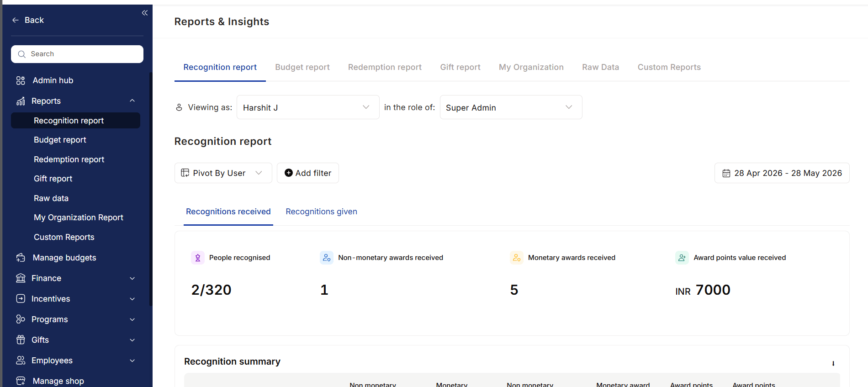Open the Viewing as Harshit J dropdown

tap(308, 107)
